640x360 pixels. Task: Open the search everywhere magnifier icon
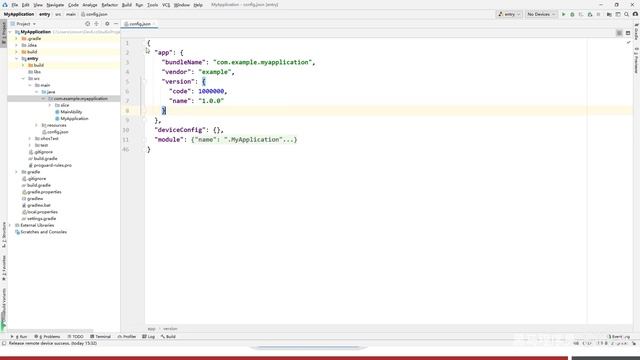627,14
